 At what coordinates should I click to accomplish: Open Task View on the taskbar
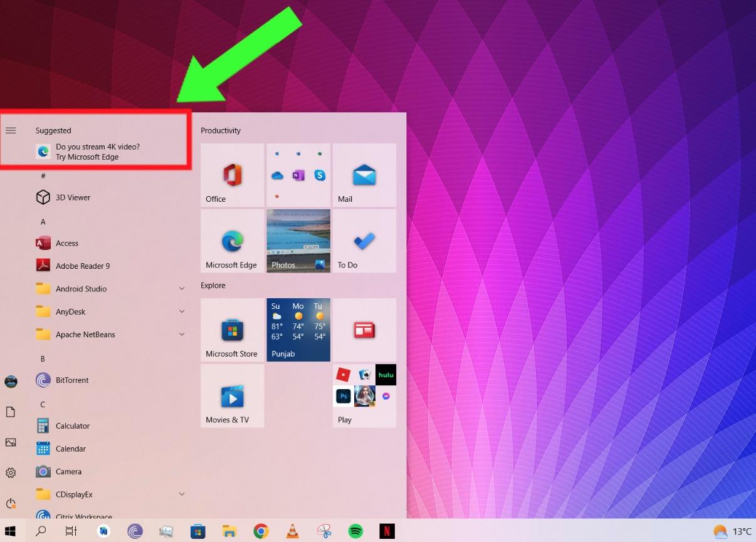(71, 531)
